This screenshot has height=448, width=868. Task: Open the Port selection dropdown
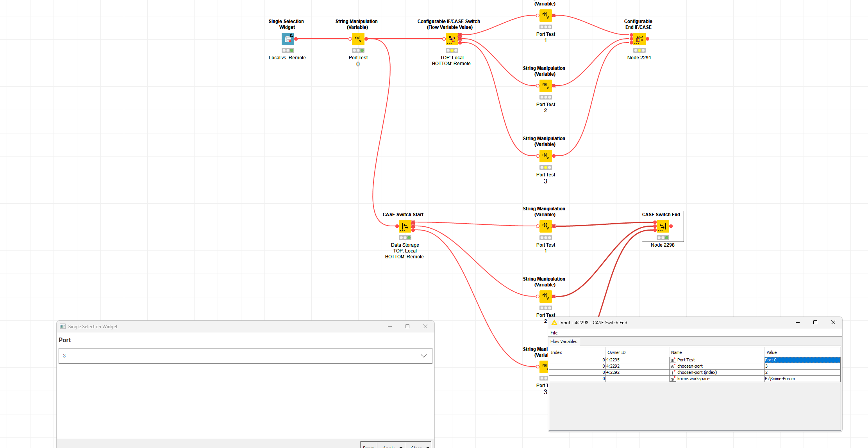423,356
